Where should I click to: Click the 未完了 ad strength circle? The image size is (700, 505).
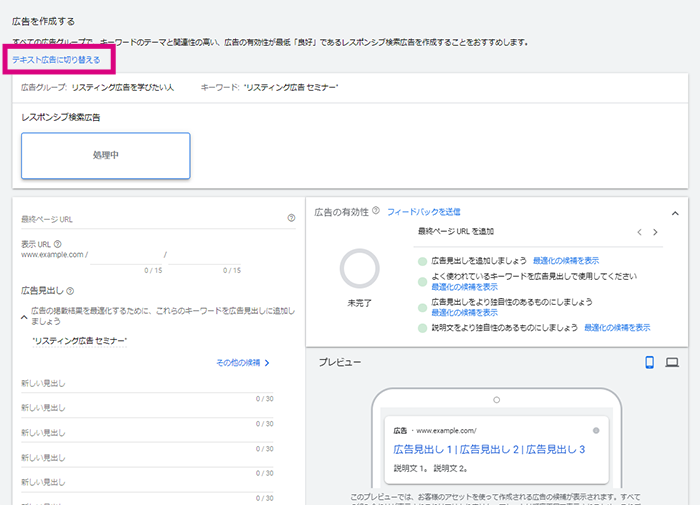(x=360, y=269)
